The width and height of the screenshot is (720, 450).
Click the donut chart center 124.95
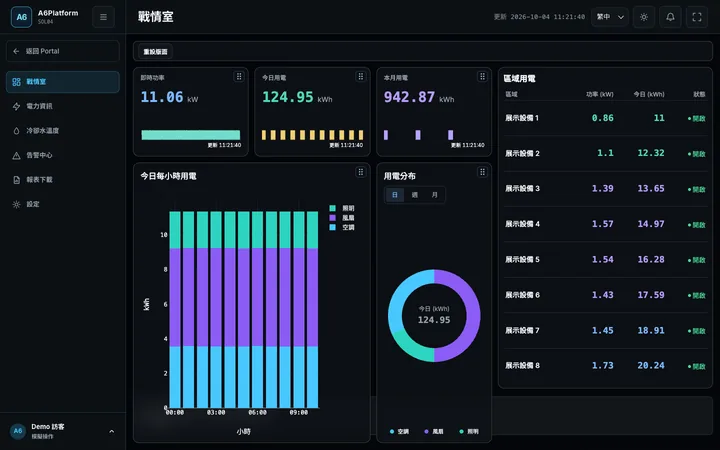click(x=434, y=320)
